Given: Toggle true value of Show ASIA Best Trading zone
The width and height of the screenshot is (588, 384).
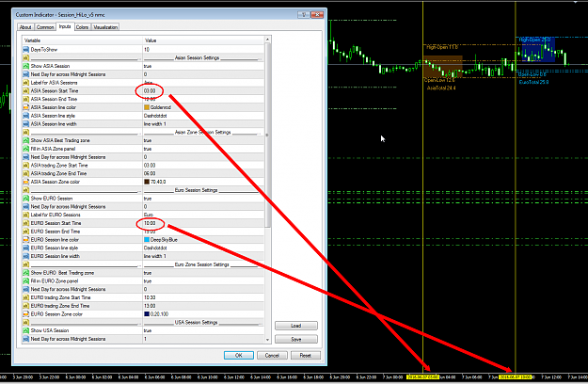Looking at the screenshot, I should tap(148, 140).
